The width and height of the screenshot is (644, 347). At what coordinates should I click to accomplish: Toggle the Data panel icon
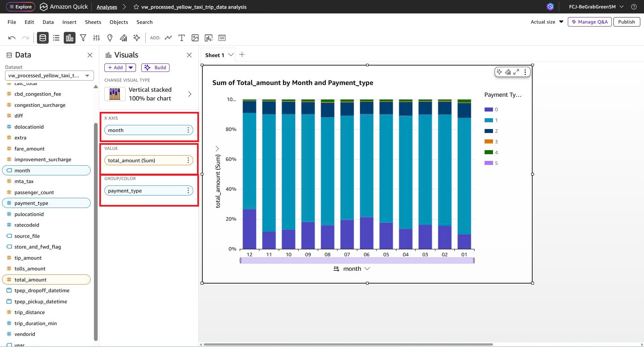click(x=43, y=38)
